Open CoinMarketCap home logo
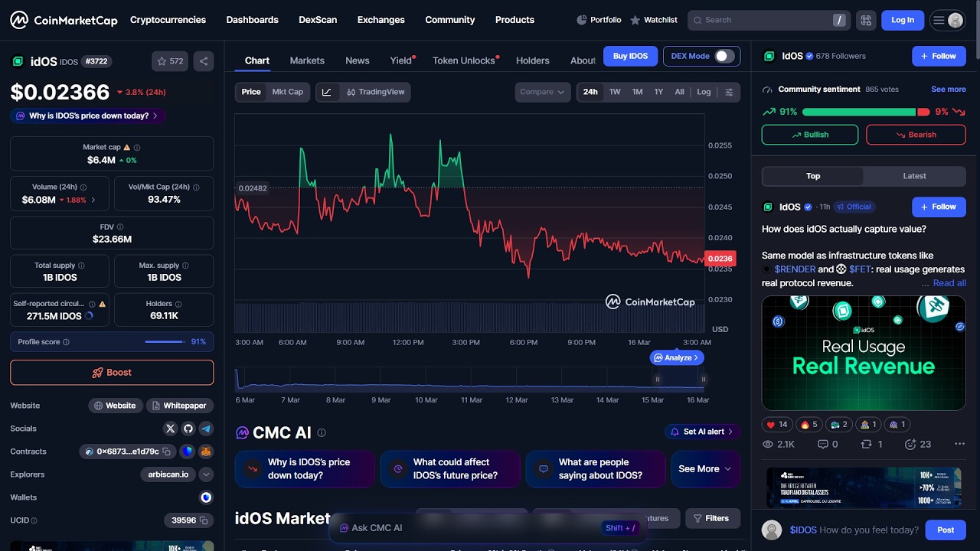The width and height of the screenshot is (980, 551). (64, 20)
